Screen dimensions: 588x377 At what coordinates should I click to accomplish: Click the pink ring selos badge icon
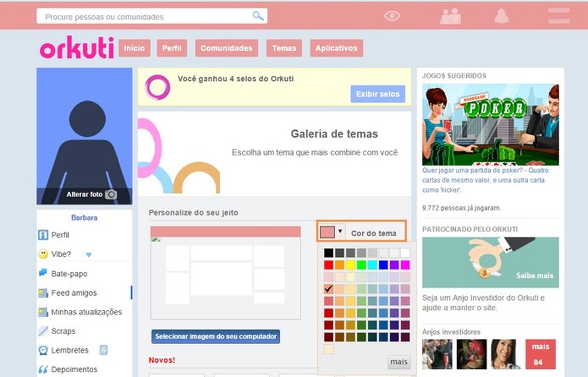tap(158, 87)
